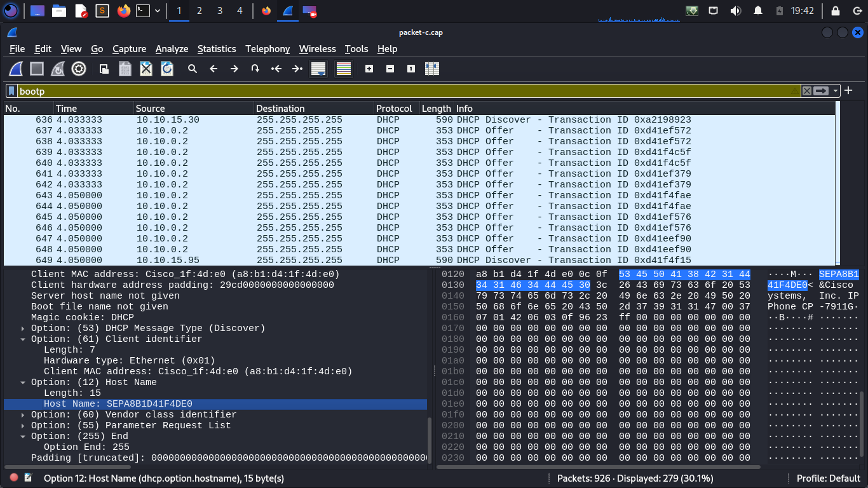Expand Option 53 DHCP Message Type
This screenshot has width=868, height=488.
24,329
